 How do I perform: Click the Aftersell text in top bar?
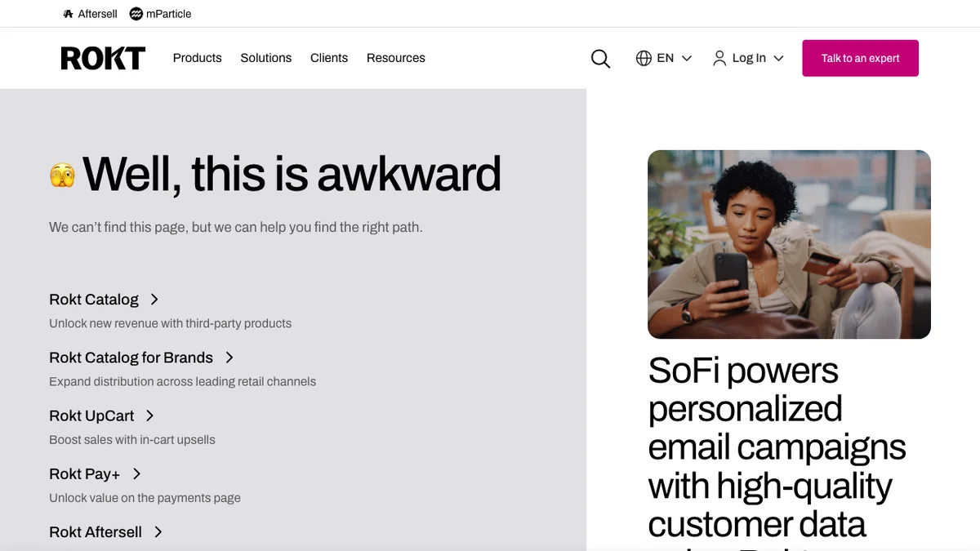98,14
